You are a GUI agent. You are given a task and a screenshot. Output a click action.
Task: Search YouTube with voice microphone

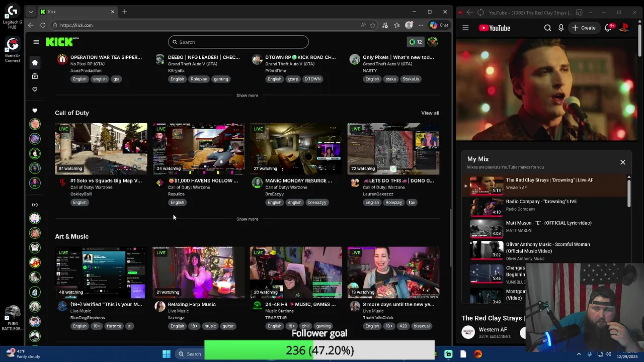click(x=561, y=28)
